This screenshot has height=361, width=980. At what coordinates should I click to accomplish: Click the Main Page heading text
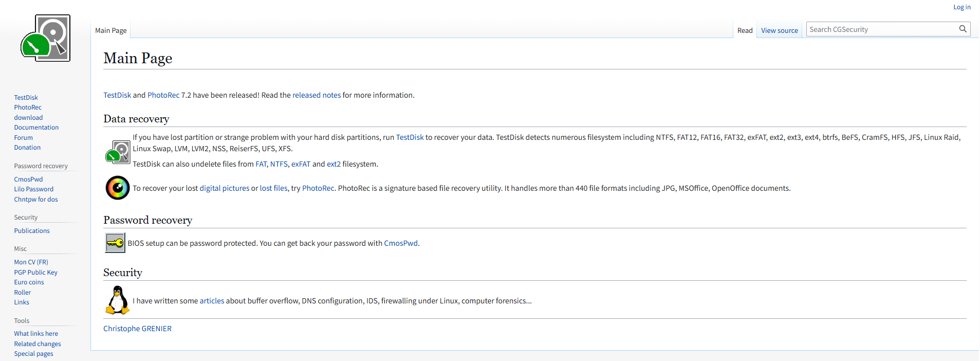138,58
